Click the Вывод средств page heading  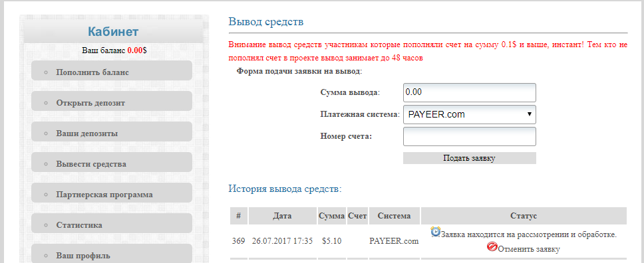pyautogui.click(x=266, y=22)
